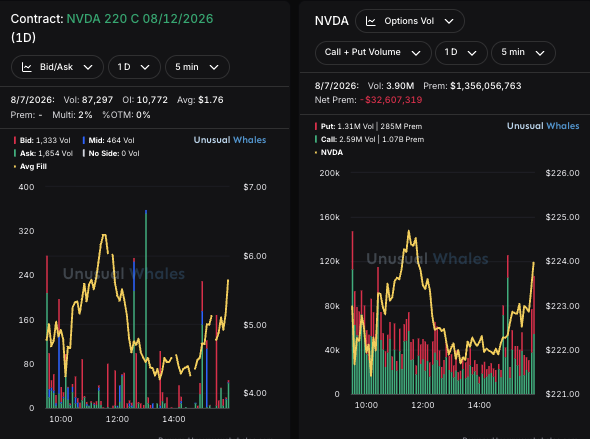Open the Options Vol dropdown next to NVDA
This screenshot has width=590, height=439.
click(x=410, y=21)
